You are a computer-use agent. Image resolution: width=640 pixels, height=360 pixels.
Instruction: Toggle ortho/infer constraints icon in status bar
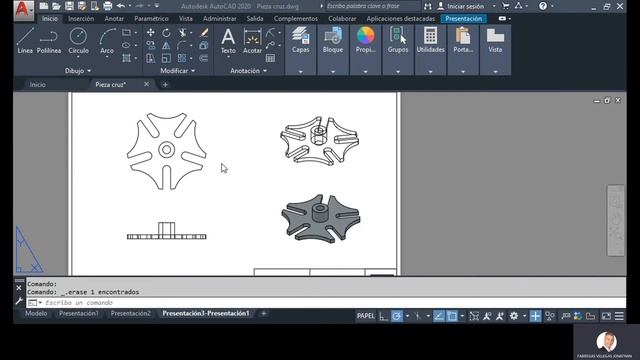tap(383, 316)
